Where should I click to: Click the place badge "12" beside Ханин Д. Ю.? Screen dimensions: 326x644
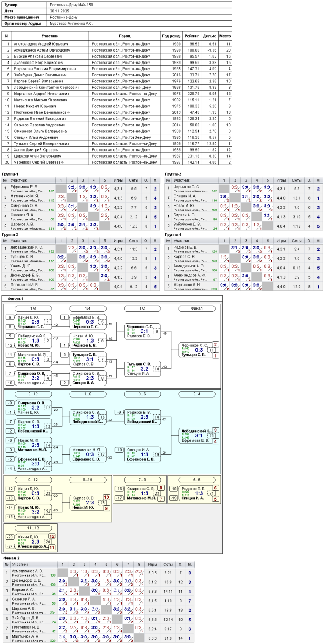pyautogui.click(x=52, y=536)
